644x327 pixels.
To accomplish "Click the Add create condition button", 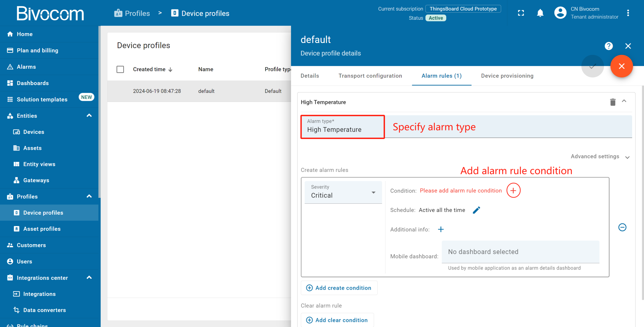I will pos(339,288).
